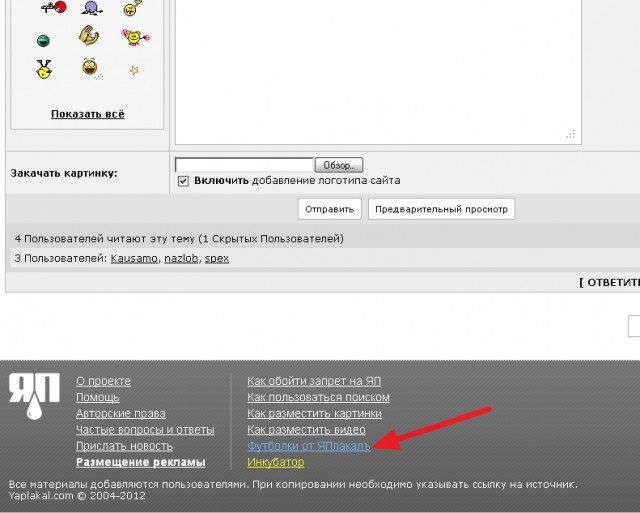Click "Закачать картинку:" label

pyautogui.click(x=64, y=173)
